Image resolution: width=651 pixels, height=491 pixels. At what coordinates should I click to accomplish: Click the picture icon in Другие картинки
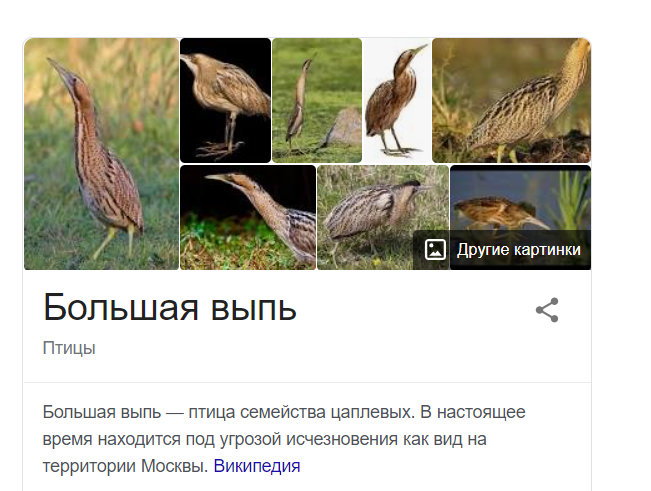435,250
